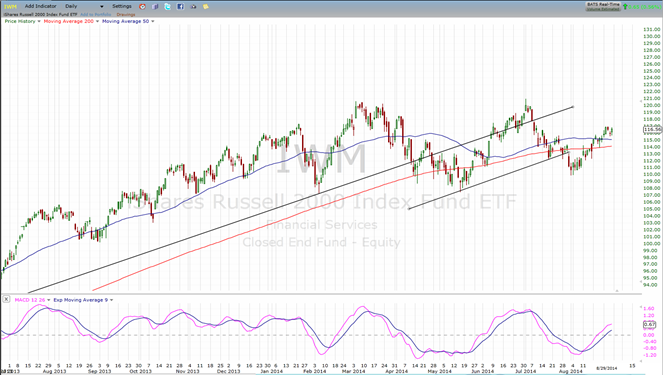Click the Drawings link

pyautogui.click(x=126, y=14)
